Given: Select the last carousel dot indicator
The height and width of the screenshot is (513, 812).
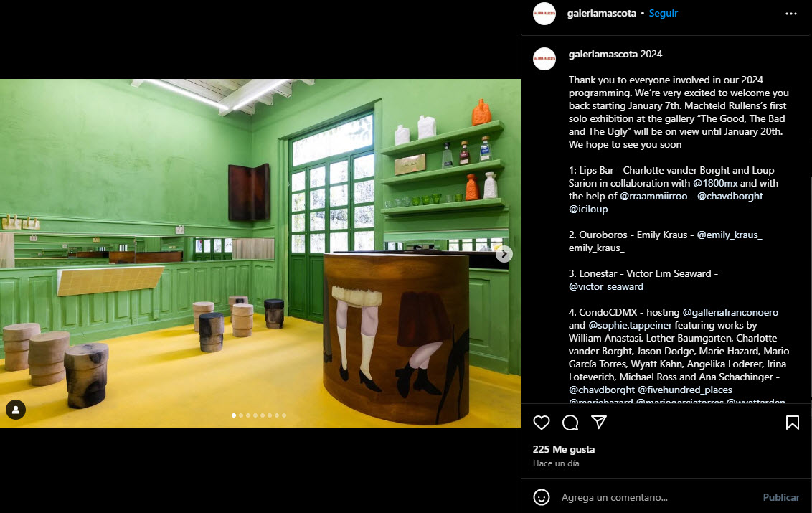Looking at the screenshot, I should coord(284,415).
